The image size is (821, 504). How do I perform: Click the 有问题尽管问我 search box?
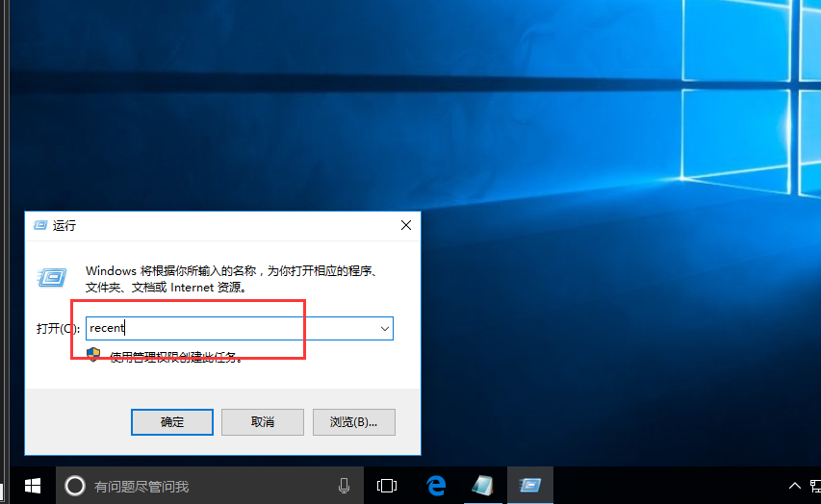[x=210, y=486]
